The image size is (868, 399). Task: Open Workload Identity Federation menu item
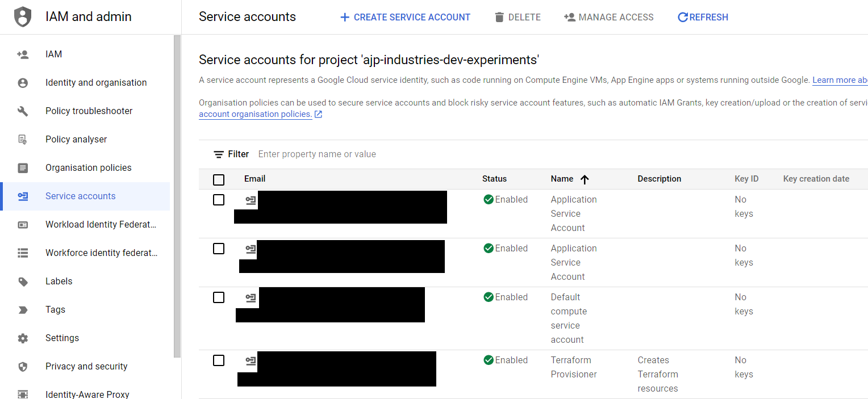(85, 225)
